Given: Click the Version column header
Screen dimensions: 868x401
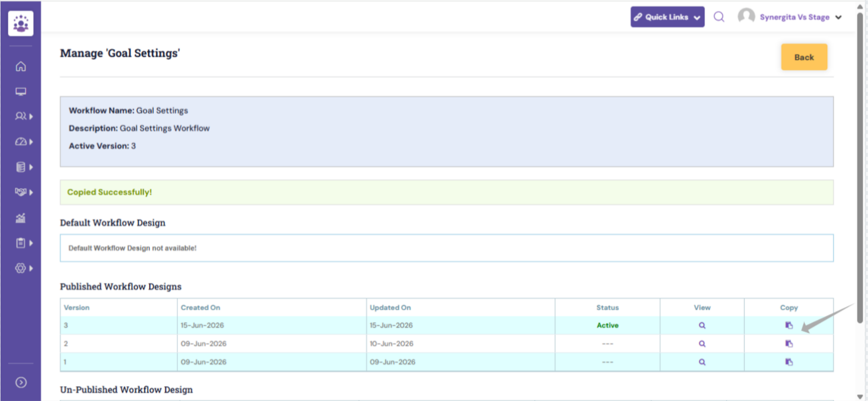Looking at the screenshot, I should [x=77, y=308].
